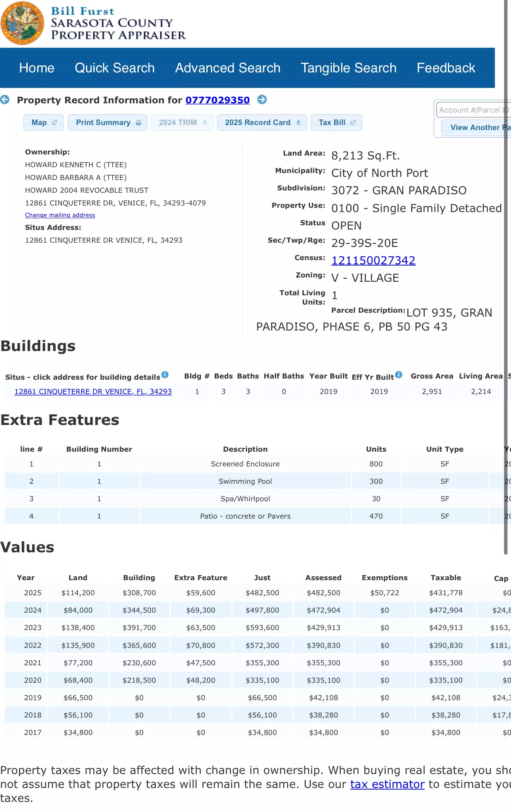This screenshot has width=511, height=812.
Task: Click Land Area 8,213 Sq.Ft. text
Action: pos(365,156)
